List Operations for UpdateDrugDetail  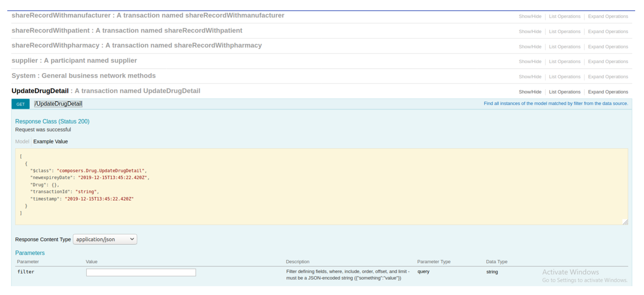pos(564,92)
